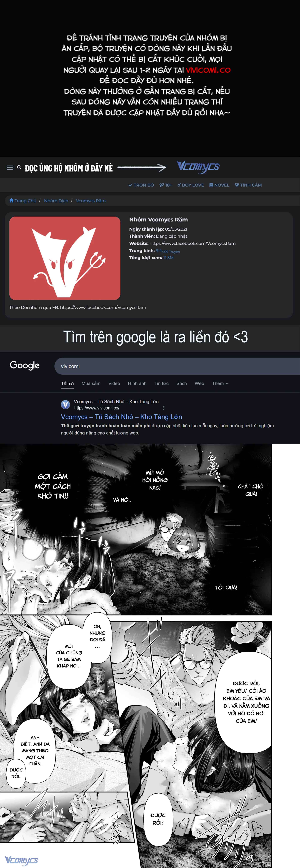Select the TRỌN BỘ menu item

(141, 185)
